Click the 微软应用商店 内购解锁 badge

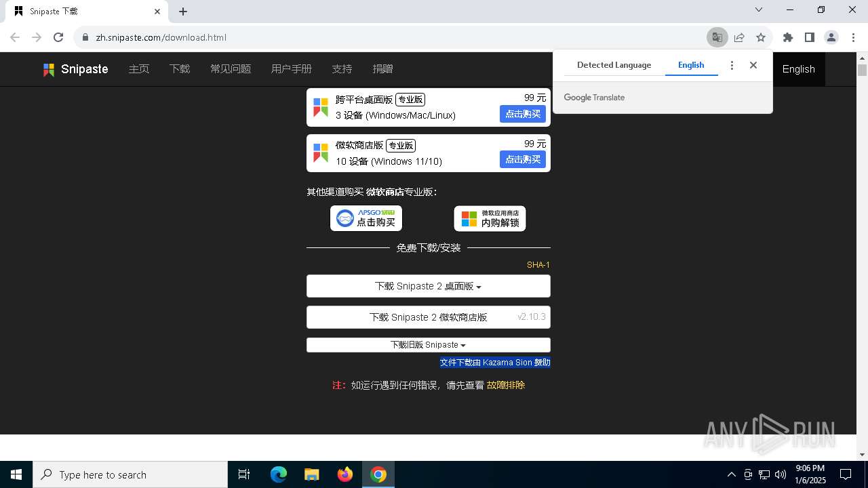(490, 218)
